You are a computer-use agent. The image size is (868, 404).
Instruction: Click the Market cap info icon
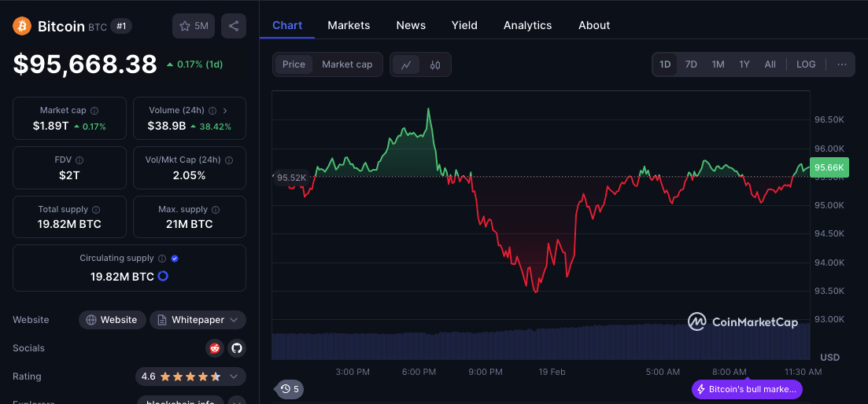click(94, 111)
